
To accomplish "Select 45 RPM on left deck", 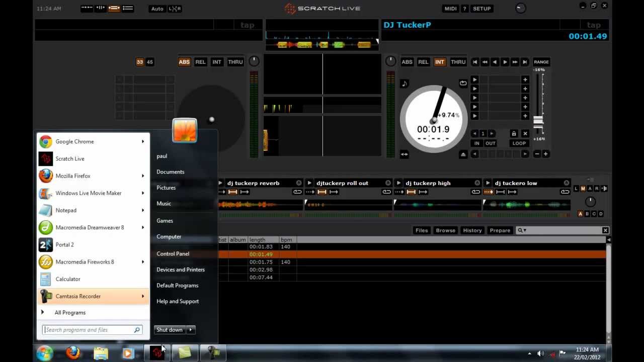I will point(149,62).
